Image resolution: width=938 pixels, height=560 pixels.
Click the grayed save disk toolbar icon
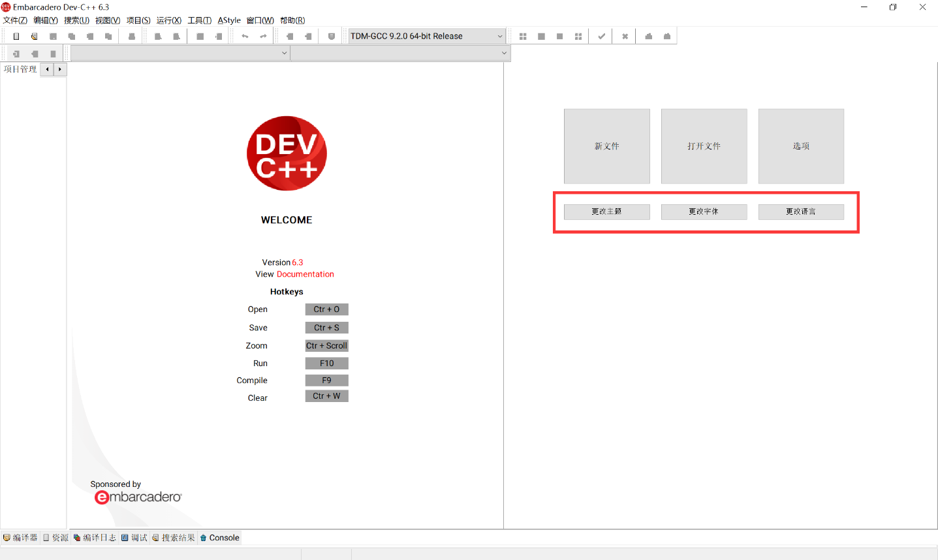[x=53, y=37]
